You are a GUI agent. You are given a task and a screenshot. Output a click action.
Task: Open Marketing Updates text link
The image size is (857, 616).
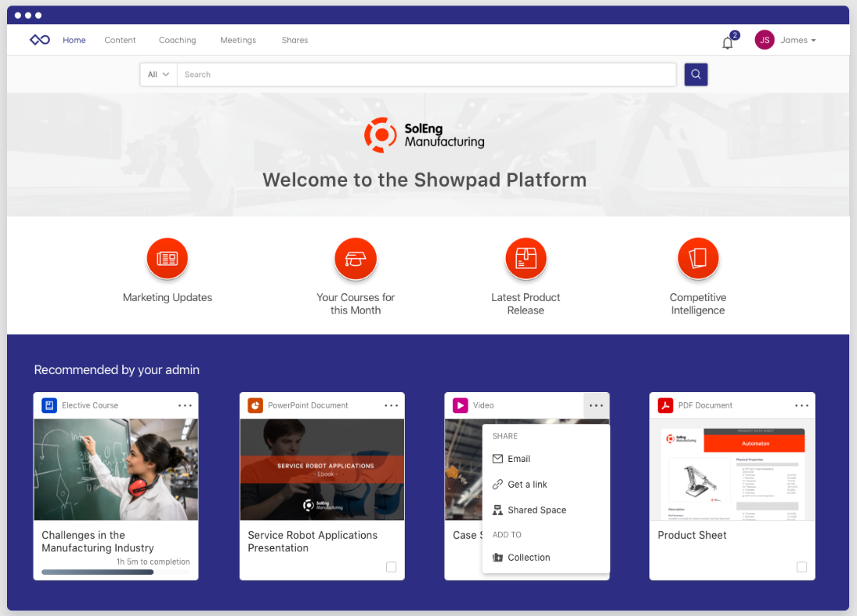tap(167, 298)
